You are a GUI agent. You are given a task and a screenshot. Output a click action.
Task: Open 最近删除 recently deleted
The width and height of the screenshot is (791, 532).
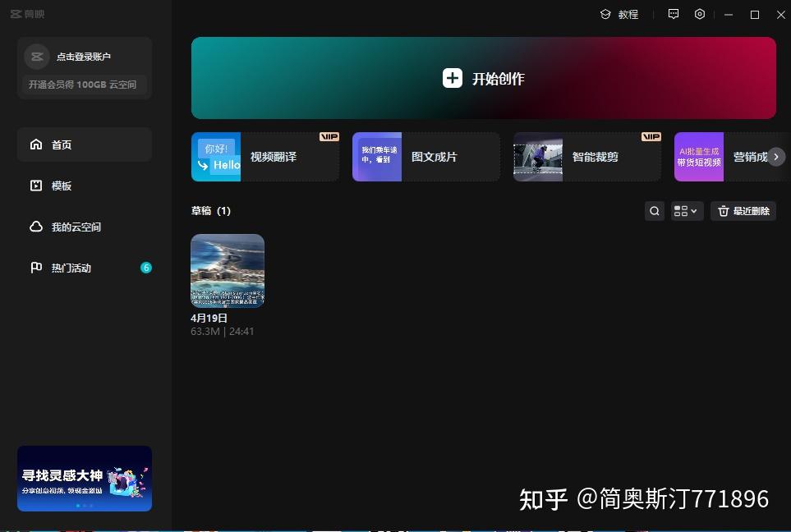point(743,211)
